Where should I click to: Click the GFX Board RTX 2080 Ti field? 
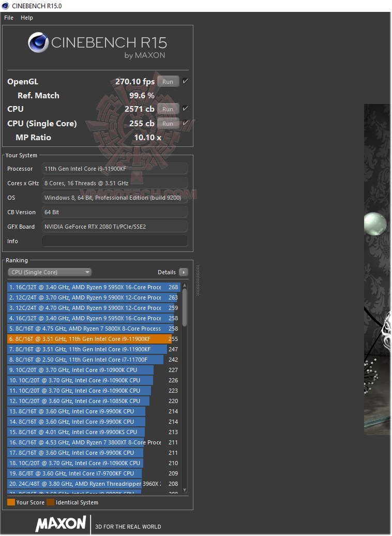(x=115, y=227)
